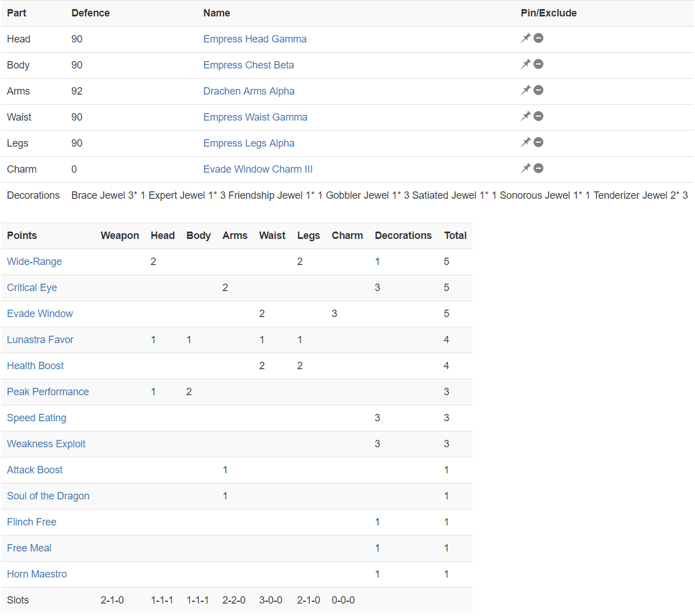Click the Charm slots value 0-0-0
The image size is (695, 616).
pos(343,600)
